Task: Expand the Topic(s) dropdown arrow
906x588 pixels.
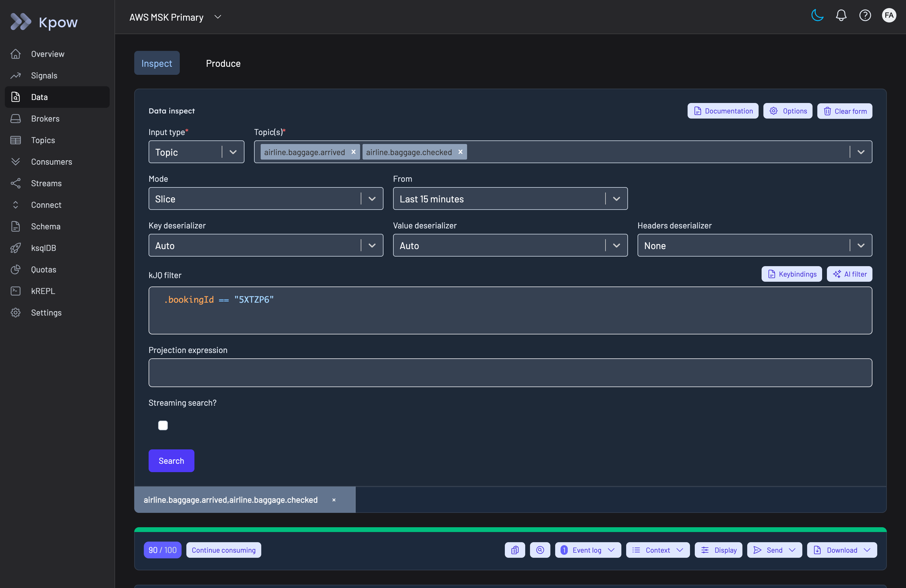Action: [861, 152]
